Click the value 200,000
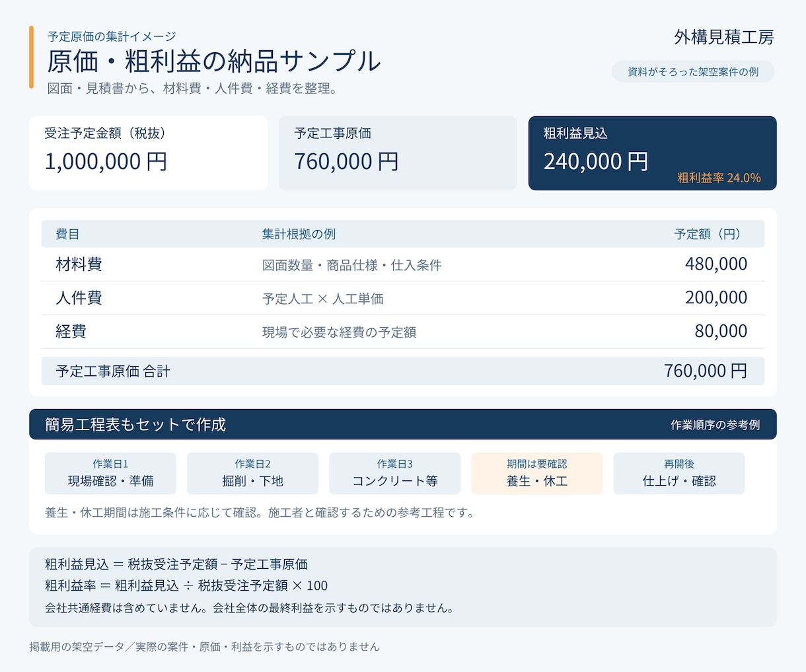 716,297
